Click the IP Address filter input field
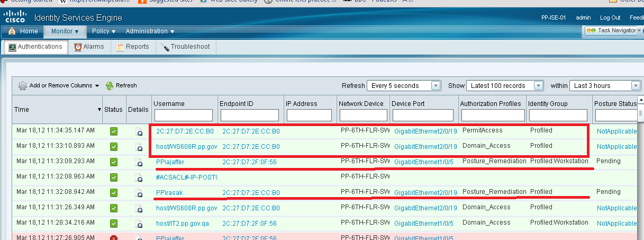The width and height of the screenshot is (644, 240). point(310,115)
